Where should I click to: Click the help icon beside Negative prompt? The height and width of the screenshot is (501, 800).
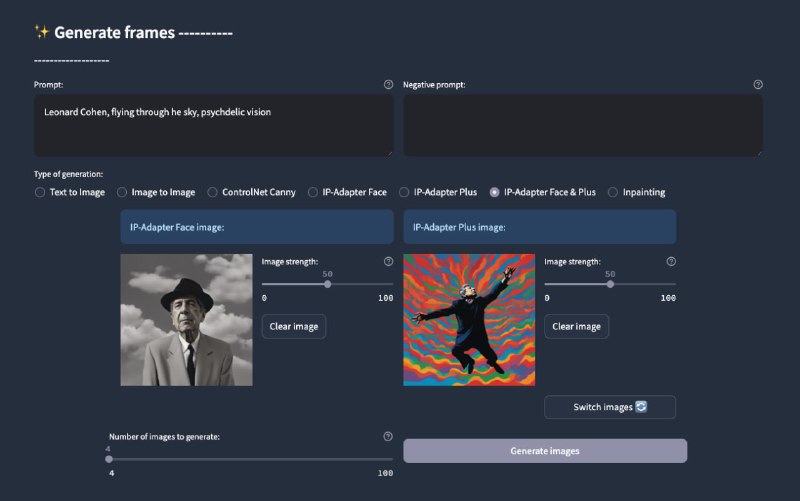click(x=758, y=85)
